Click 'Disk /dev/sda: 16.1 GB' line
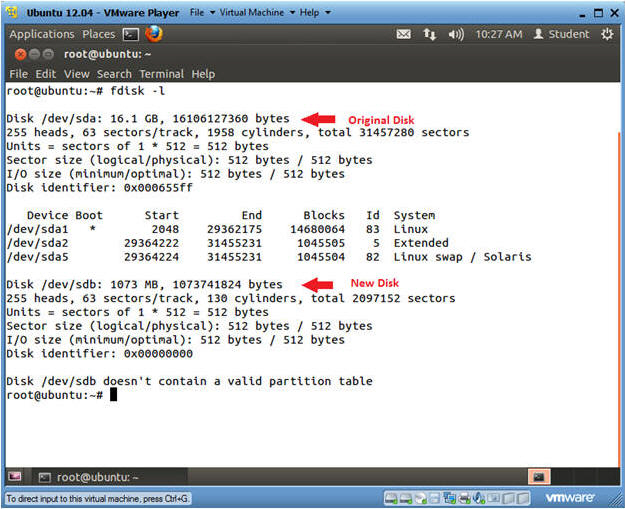The image size is (625, 509). [x=147, y=119]
